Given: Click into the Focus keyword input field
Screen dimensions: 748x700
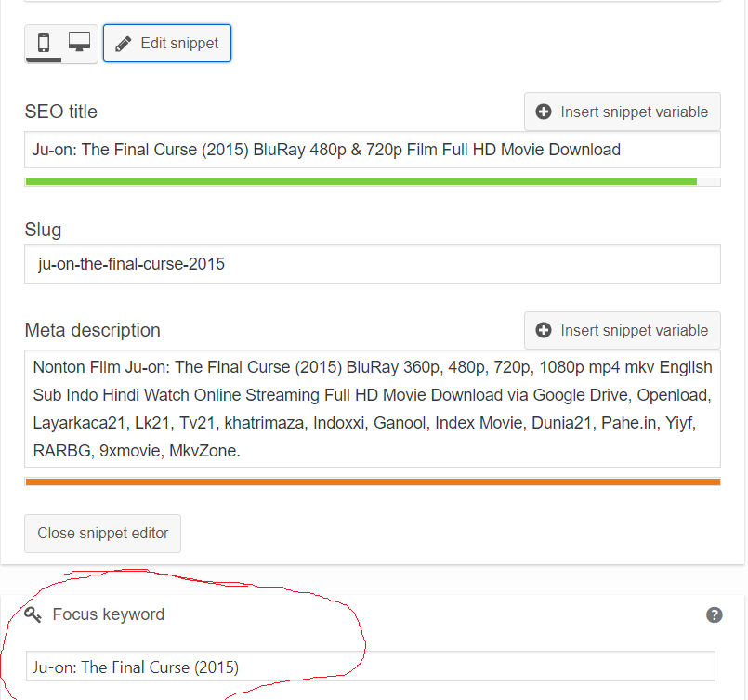Looking at the screenshot, I should [x=370, y=667].
